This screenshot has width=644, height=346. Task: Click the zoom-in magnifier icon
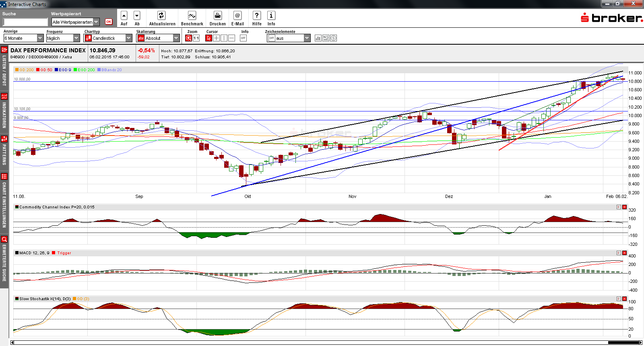(188, 38)
